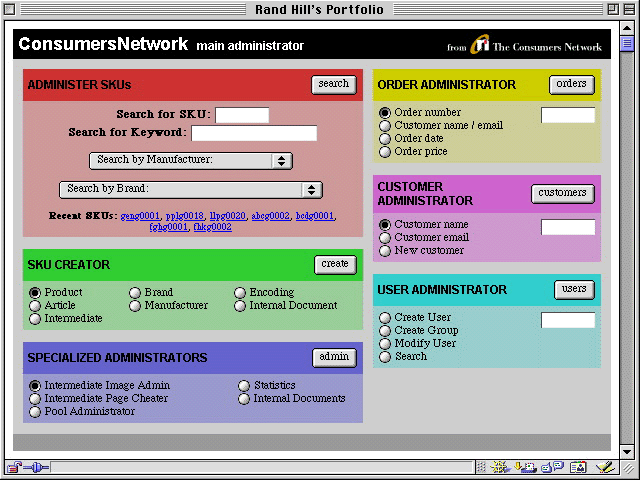Choose Intermediate Page Cheater option
This screenshot has height=480, width=640.
click(35, 399)
